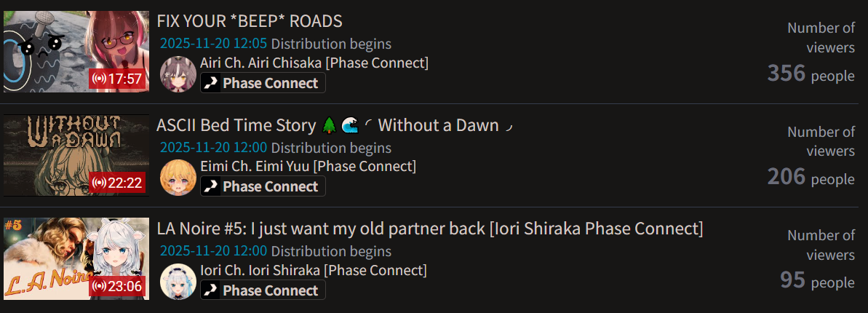Click the live badge showing 22:22
Image resolution: width=868 pixels, height=313 pixels.
117,182
